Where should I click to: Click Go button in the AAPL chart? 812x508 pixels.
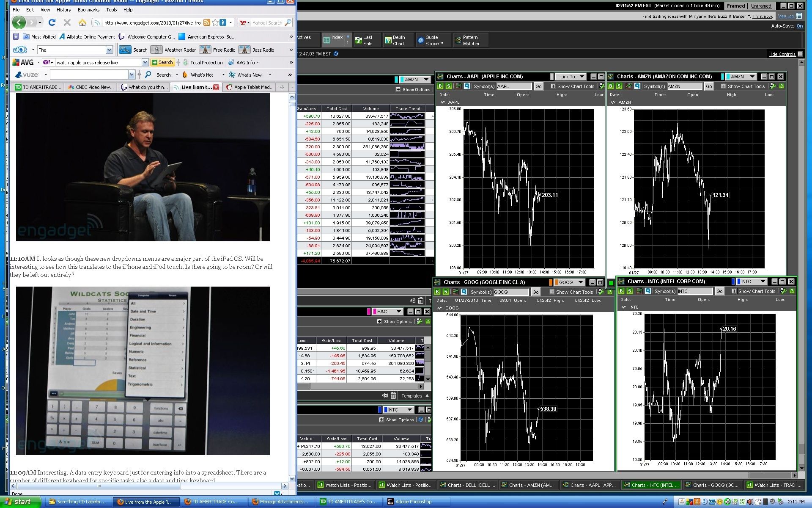[538, 86]
